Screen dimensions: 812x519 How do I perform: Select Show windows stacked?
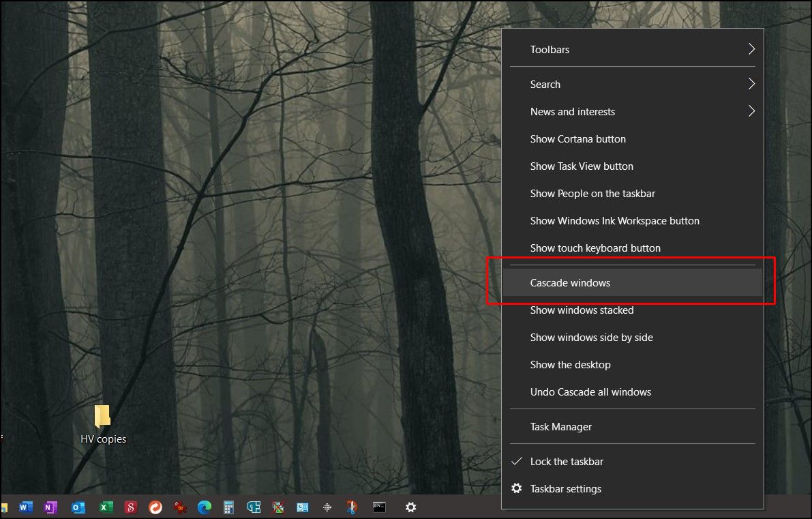pyautogui.click(x=633, y=310)
